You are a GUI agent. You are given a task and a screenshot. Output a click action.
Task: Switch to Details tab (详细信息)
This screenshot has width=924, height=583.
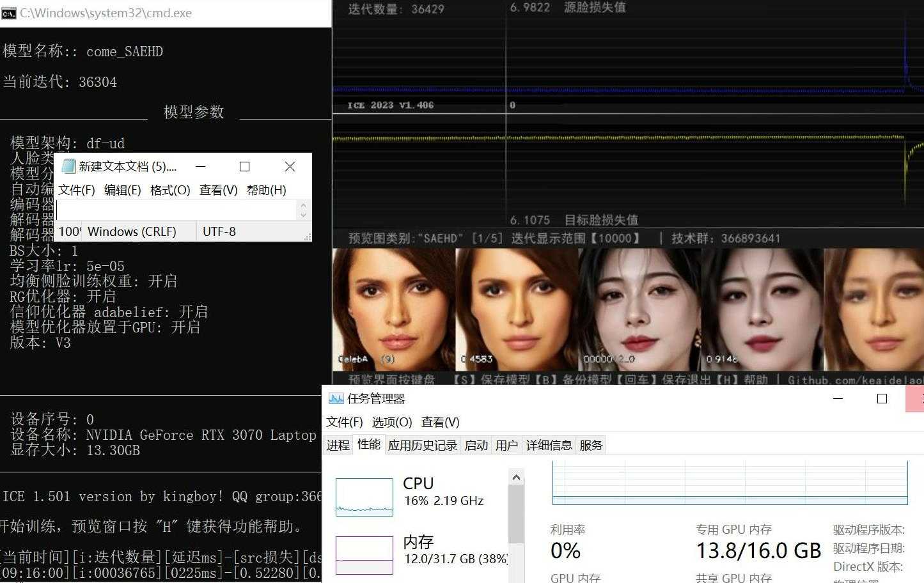point(549,445)
